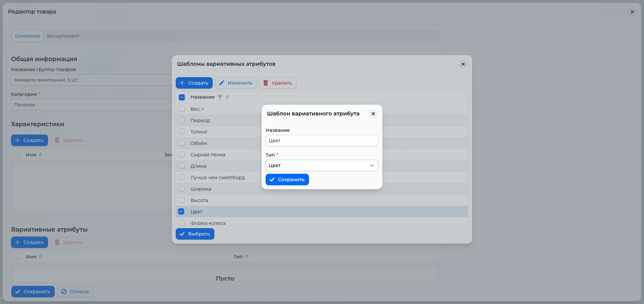Click the sort icon beside Тип column
This screenshot has height=304, width=644.
click(247, 257)
